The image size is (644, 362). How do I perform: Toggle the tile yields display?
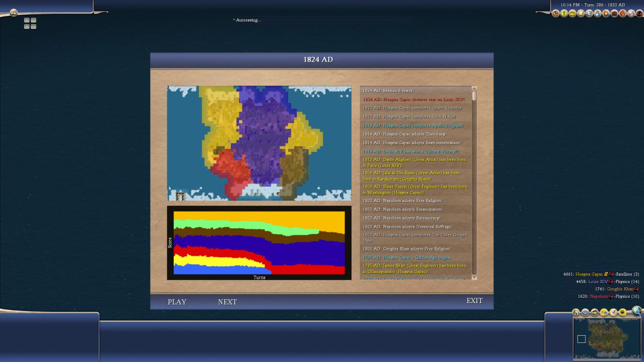(x=604, y=312)
